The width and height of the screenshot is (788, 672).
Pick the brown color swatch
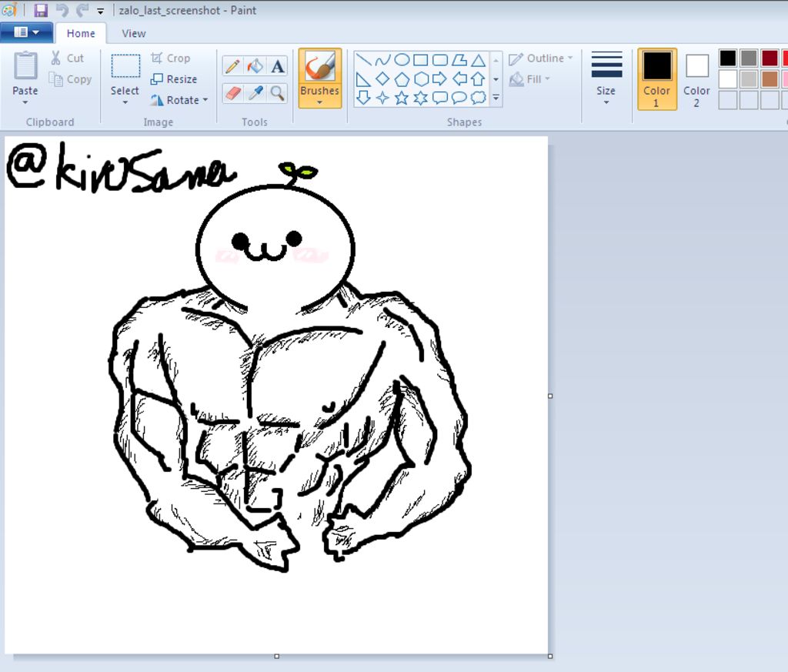click(x=770, y=79)
